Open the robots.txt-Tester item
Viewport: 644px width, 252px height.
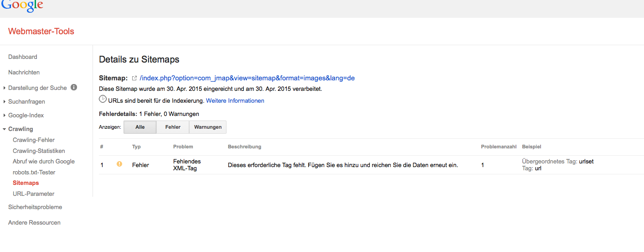pos(34,173)
